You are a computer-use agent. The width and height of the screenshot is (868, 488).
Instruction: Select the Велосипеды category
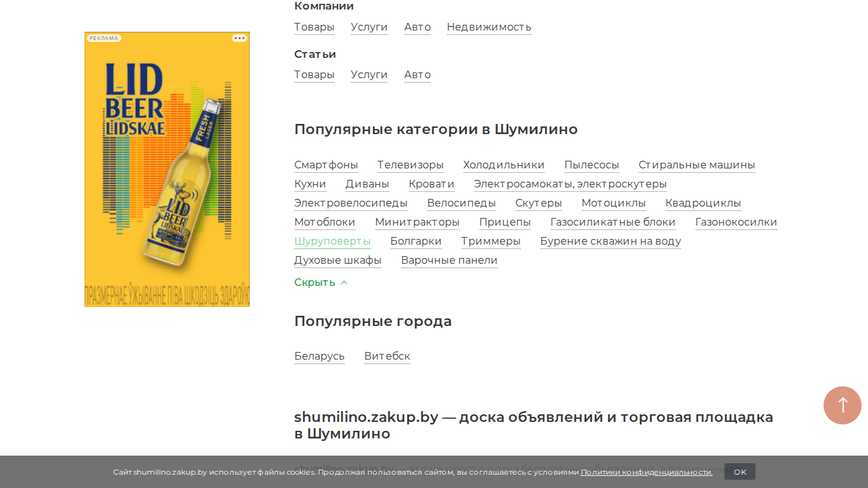pos(461,203)
